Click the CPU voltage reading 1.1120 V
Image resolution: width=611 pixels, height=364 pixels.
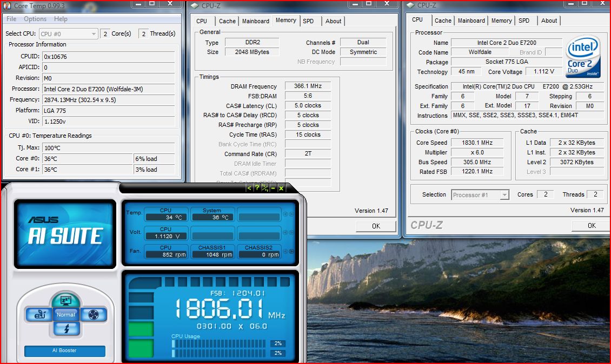(167, 237)
